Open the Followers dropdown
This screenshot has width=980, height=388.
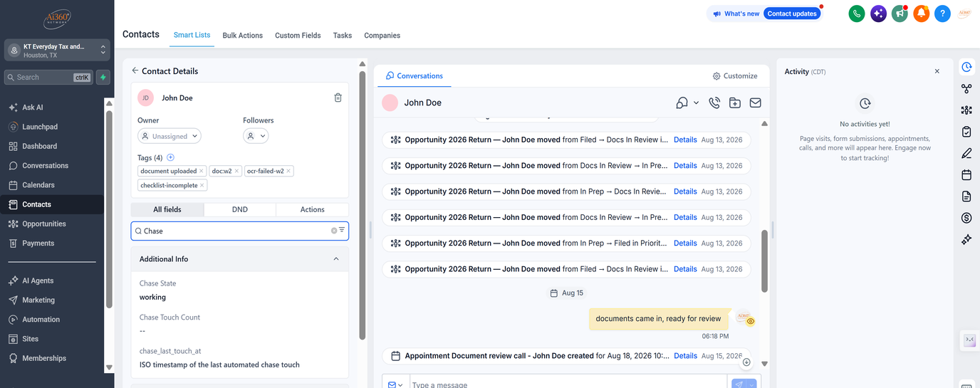tap(256, 136)
